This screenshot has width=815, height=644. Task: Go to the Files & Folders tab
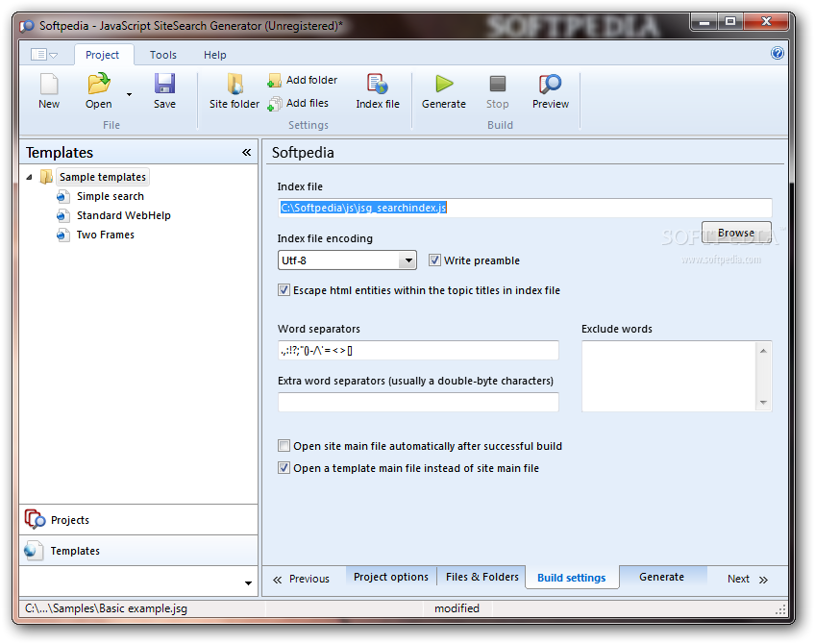(482, 577)
